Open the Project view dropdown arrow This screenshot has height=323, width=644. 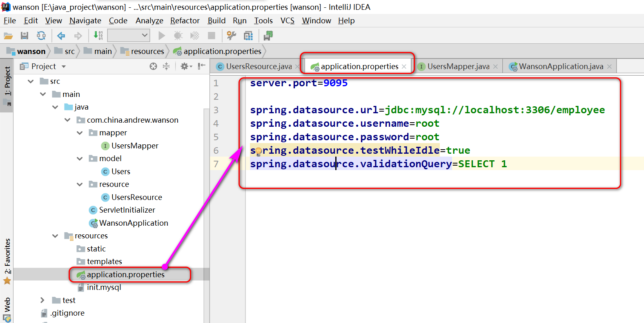click(x=64, y=67)
